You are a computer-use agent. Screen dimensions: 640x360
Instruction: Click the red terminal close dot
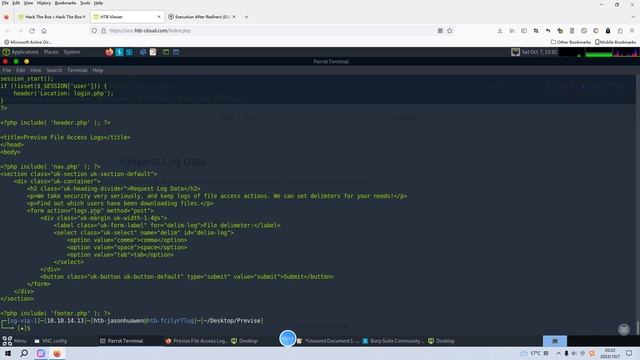(5, 62)
